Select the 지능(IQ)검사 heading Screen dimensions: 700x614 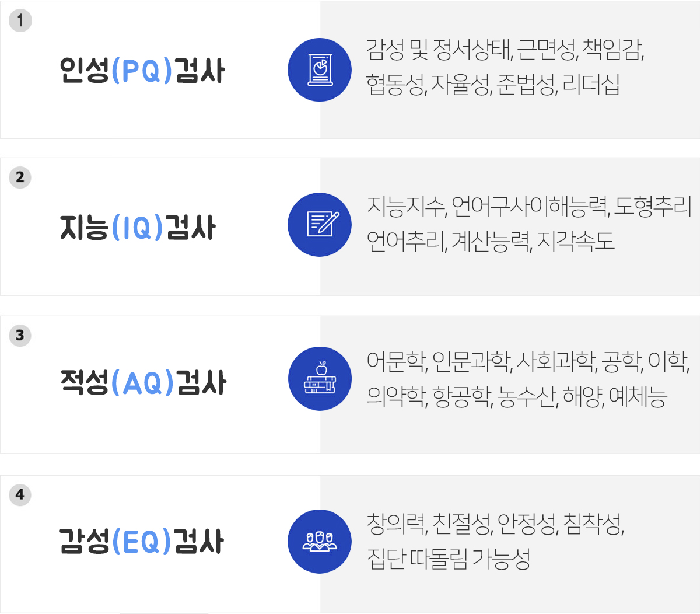[x=138, y=227]
